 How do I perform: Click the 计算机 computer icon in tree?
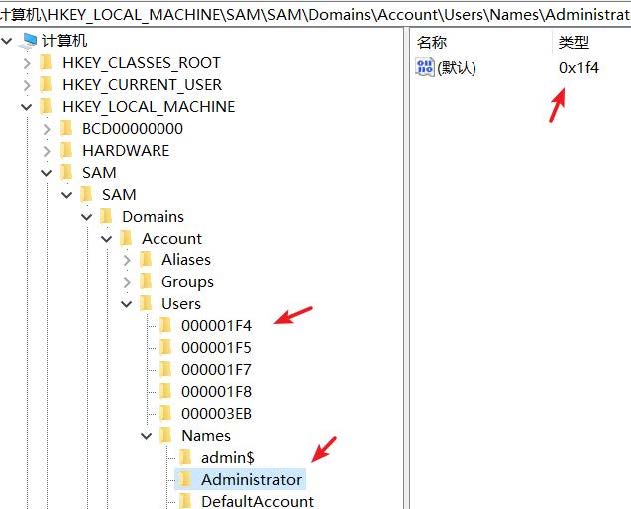tap(29, 41)
